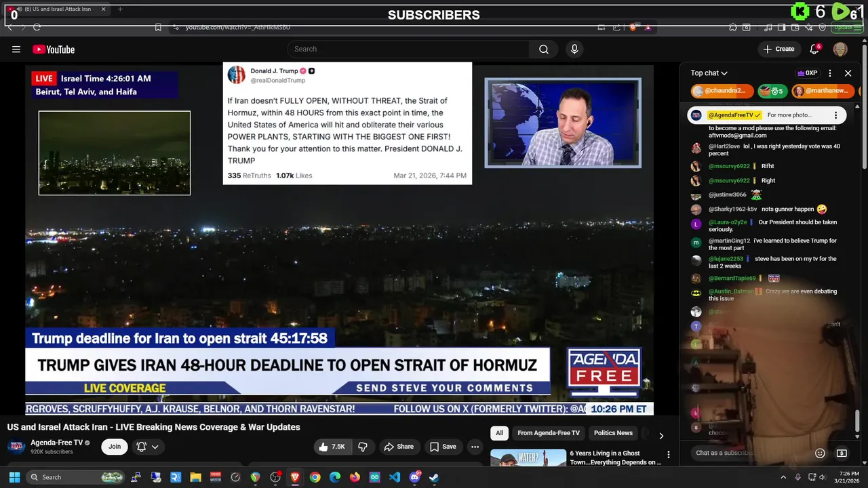The image size is (868, 488).
Task: Open the 0XP crown badge
Action: tap(807, 73)
